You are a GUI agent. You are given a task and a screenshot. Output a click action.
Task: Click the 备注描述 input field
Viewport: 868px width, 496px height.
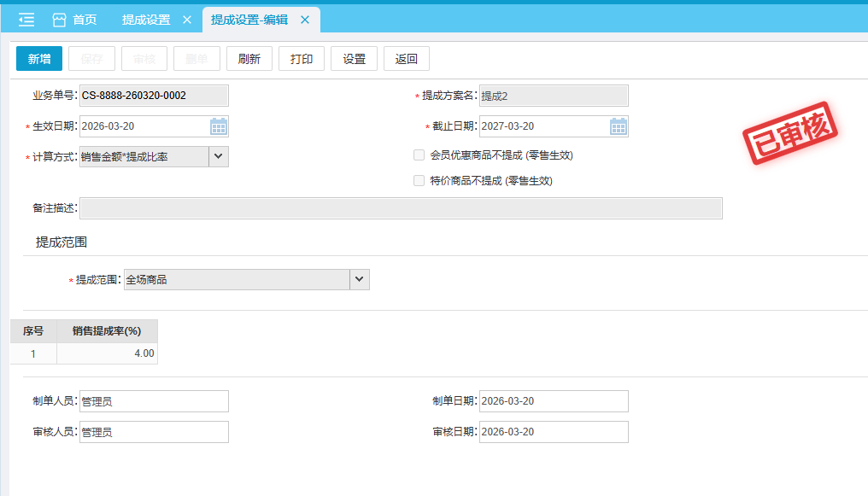tap(401, 208)
